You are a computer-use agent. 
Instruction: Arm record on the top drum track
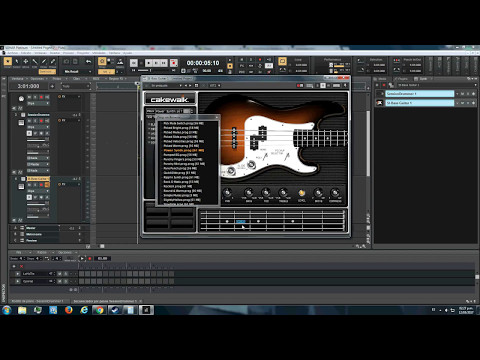coord(41,97)
